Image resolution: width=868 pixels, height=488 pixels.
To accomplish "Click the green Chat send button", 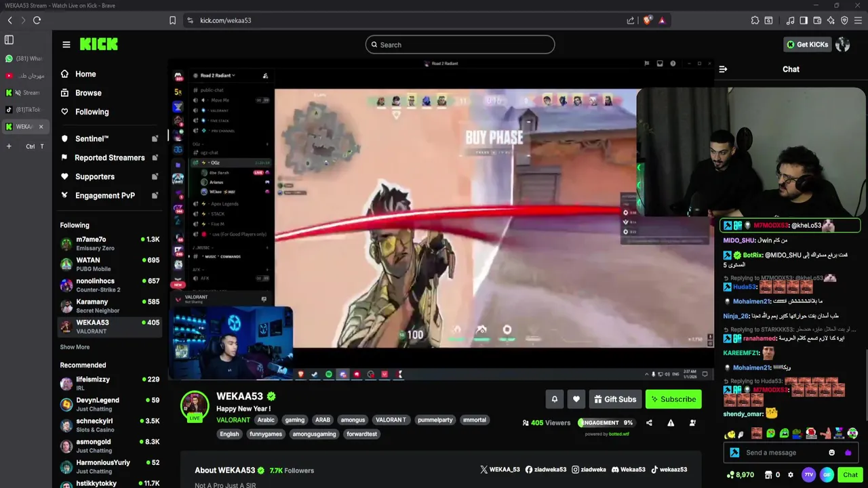I will (850, 475).
